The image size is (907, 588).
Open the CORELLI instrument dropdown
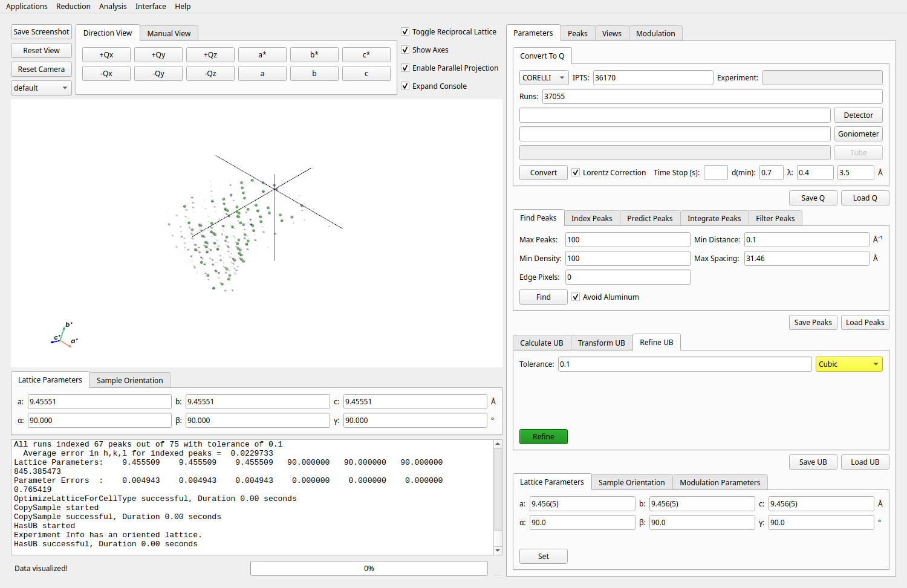click(544, 77)
